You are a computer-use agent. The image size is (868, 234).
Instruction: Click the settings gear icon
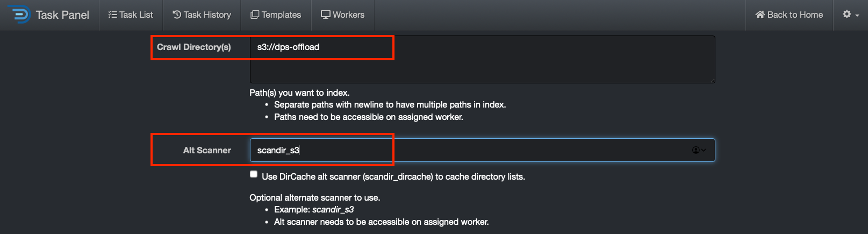(847, 14)
